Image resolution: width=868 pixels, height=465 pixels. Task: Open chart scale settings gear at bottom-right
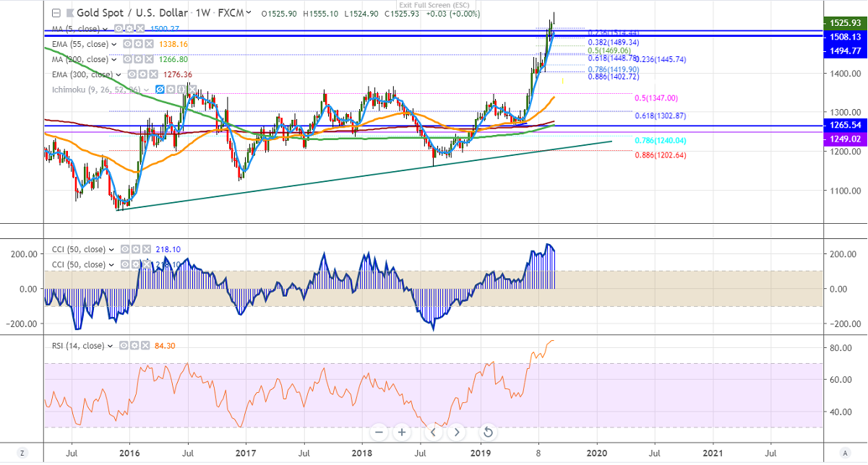pyautogui.click(x=846, y=453)
